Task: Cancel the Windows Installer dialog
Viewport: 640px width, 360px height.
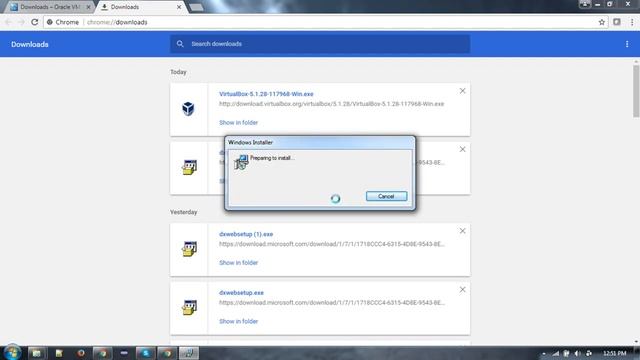Action: 386,196
